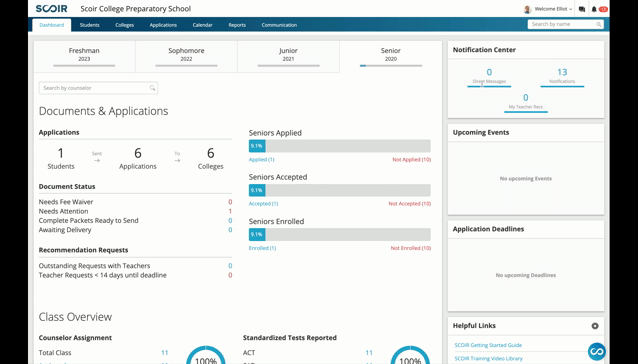Screen dimensions: 638x364
Task: Open the Applications menu
Action: pos(163,25)
